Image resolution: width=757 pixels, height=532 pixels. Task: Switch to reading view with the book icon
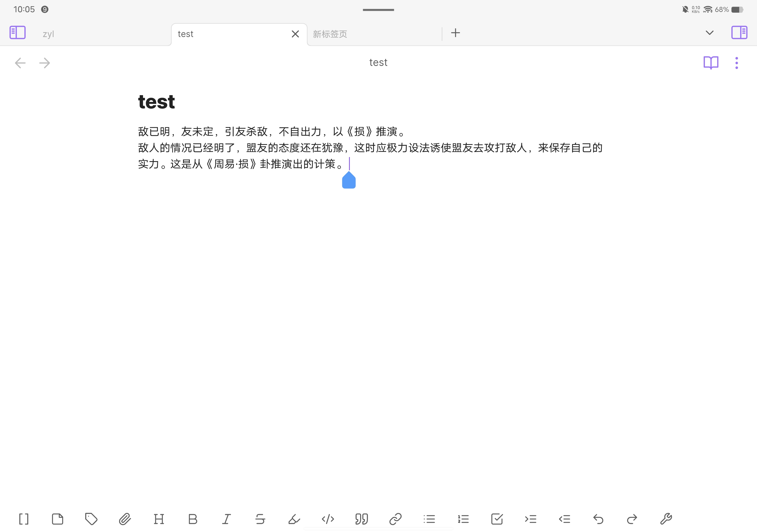711,63
